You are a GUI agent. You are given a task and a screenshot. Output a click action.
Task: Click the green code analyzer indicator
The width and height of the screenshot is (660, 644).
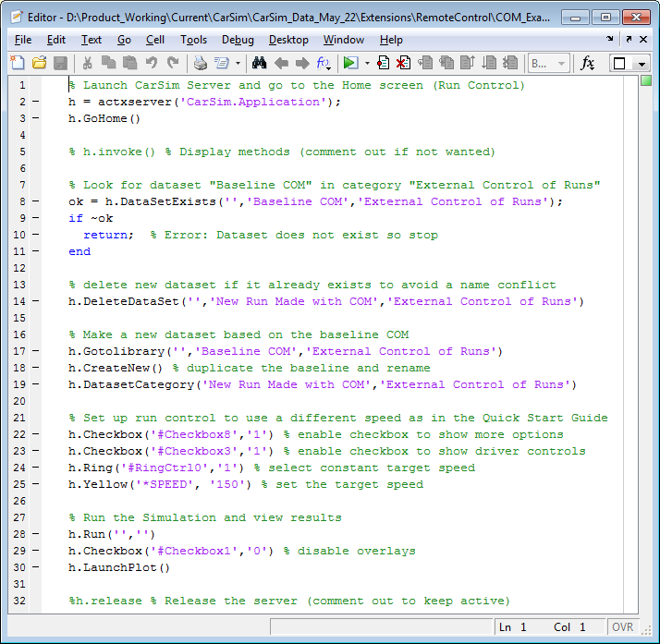pyautogui.click(x=646, y=80)
